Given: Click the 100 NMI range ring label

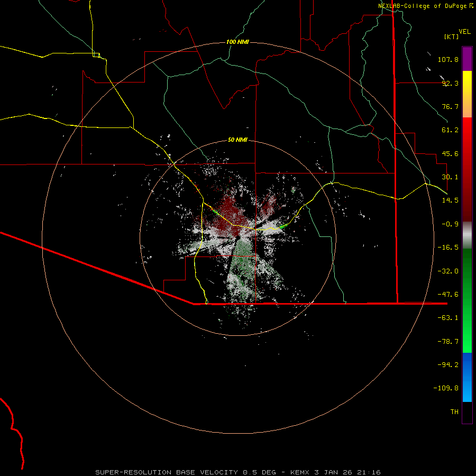Looking at the screenshot, I should pyautogui.click(x=237, y=42).
